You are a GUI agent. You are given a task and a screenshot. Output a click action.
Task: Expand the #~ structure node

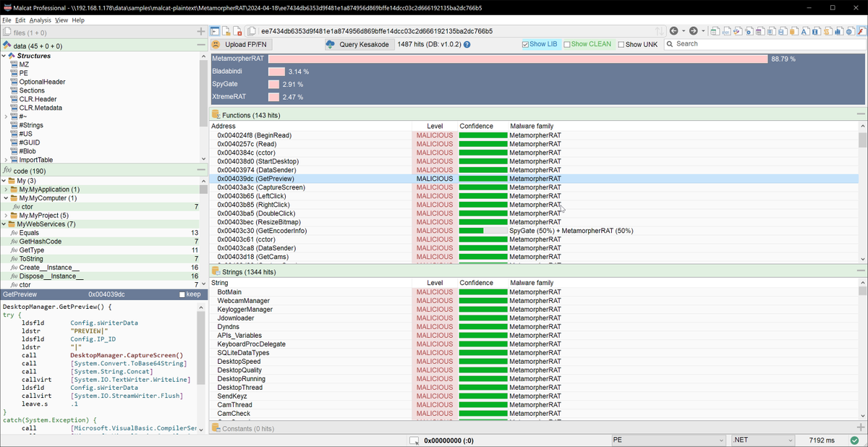6,116
